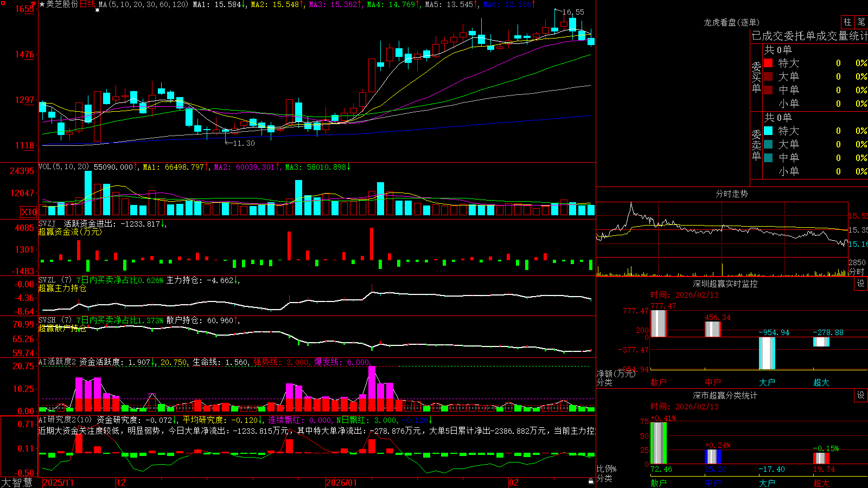Click the 超赢资金流(万元) label
Screen dimensions: 868x488
[x=70, y=232]
